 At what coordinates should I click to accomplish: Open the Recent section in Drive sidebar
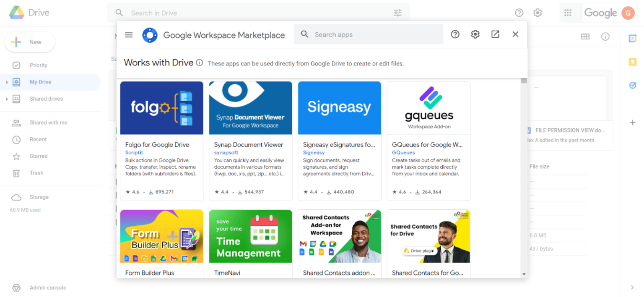[x=38, y=139]
